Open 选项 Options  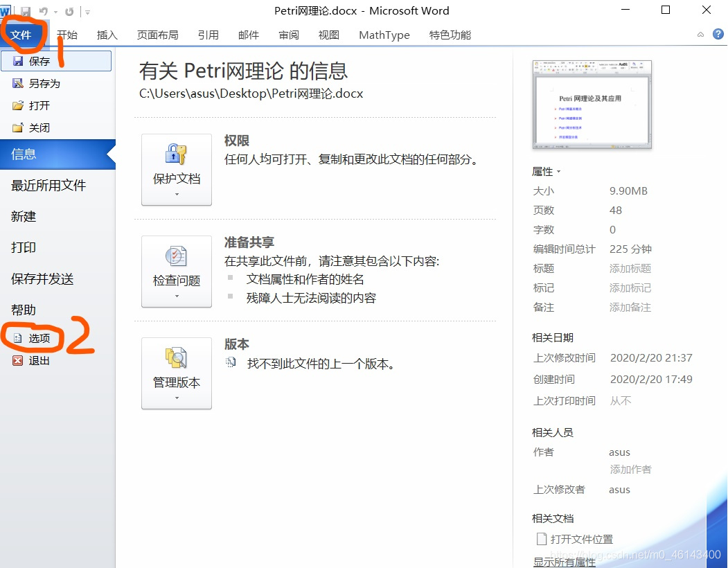click(32, 337)
